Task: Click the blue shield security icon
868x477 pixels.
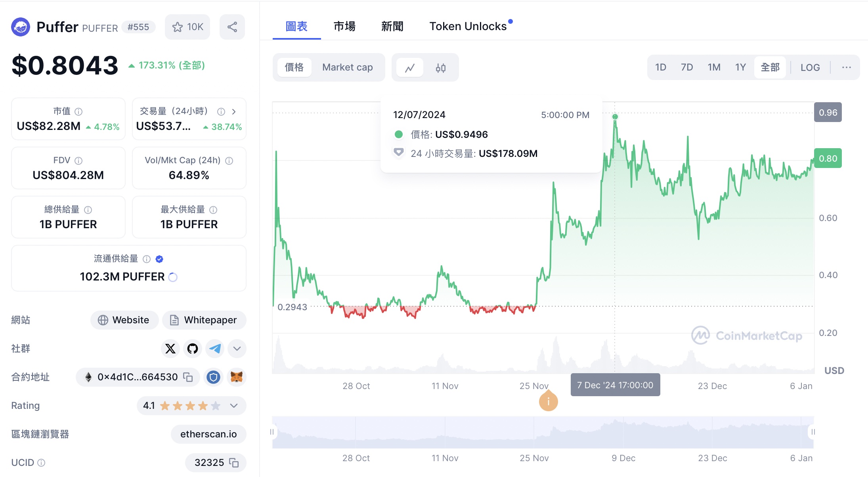Action: coord(213,377)
